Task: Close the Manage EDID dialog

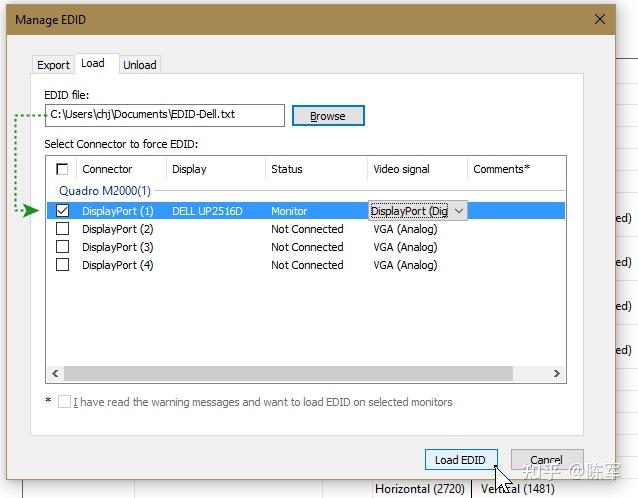Action: tap(599, 19)
